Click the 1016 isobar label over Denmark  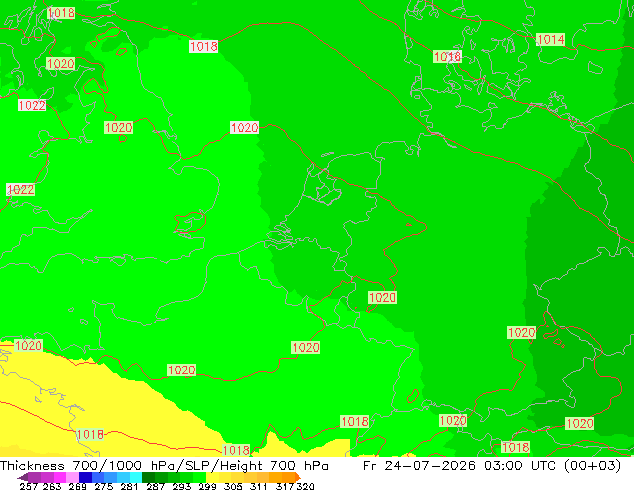[447, 56]
